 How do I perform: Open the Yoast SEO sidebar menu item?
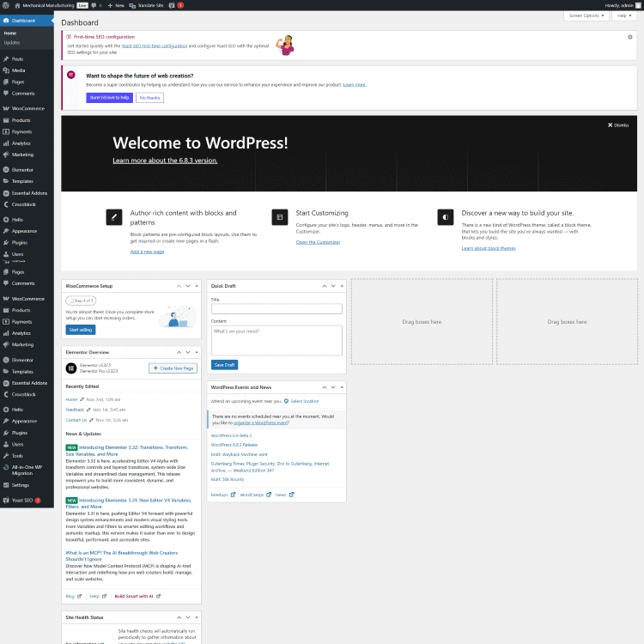pyautogui.click(x=24, y=500)
